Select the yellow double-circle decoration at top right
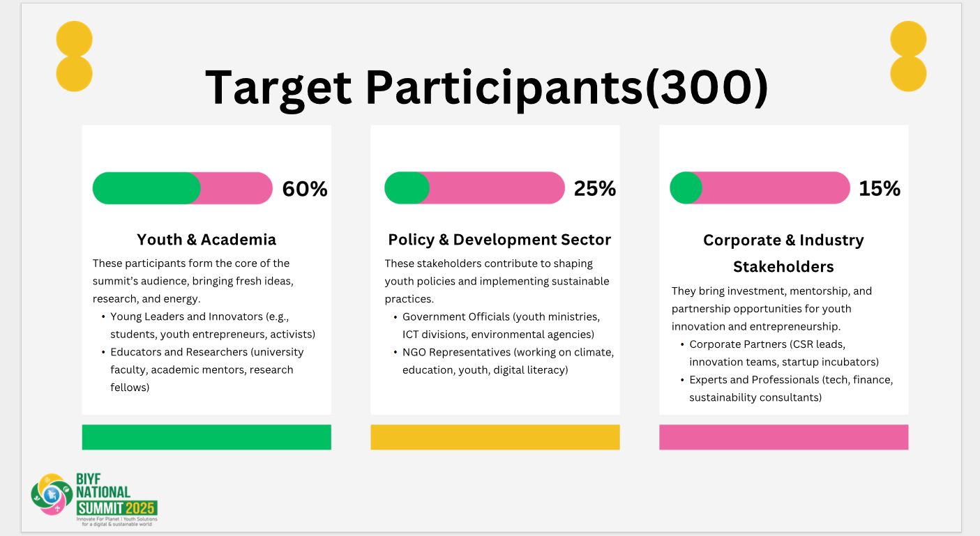 tap(908, 56)
